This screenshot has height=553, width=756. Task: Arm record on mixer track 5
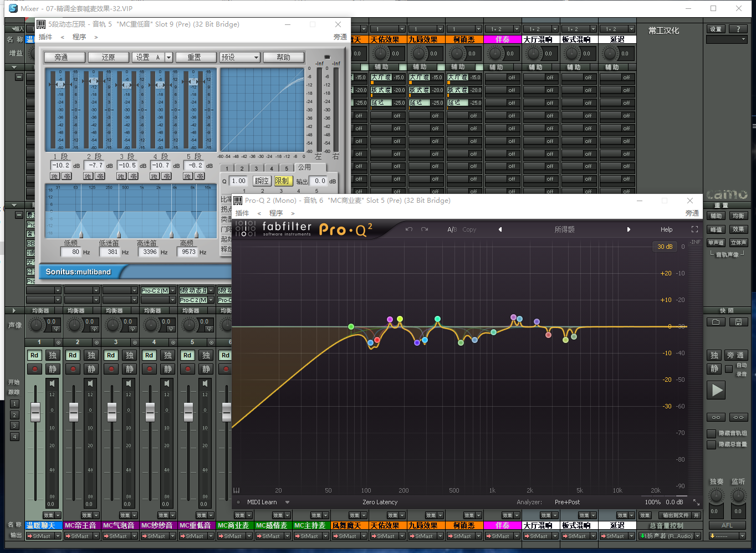click(x=187, y=369)
